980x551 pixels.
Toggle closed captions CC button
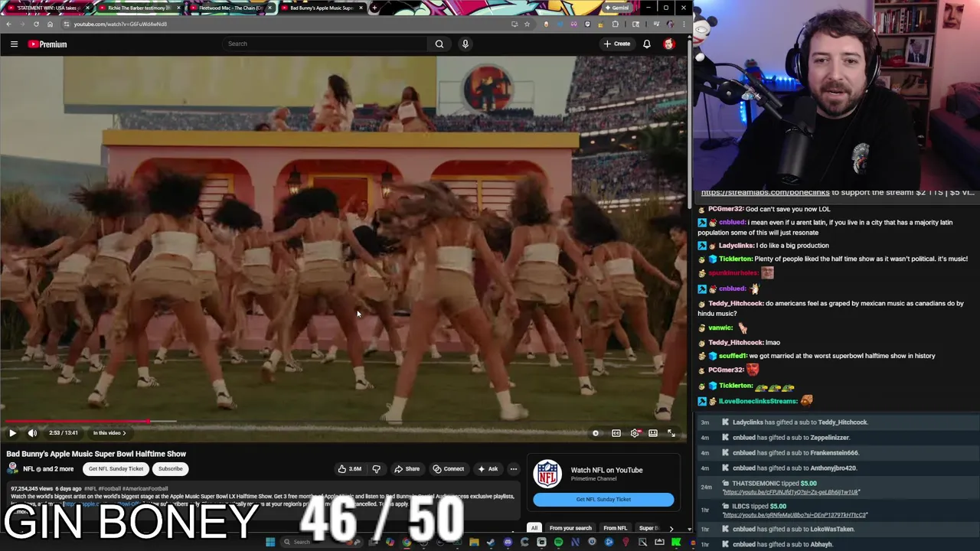pyautogui.click(x=616, y=433)
